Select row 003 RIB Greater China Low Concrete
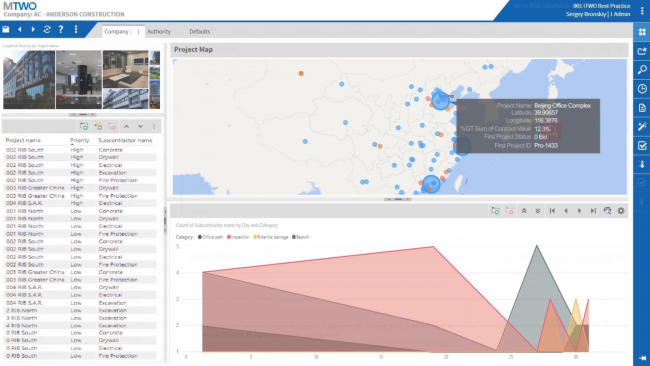Screen dimensions: 650x366 click(80, 272)
